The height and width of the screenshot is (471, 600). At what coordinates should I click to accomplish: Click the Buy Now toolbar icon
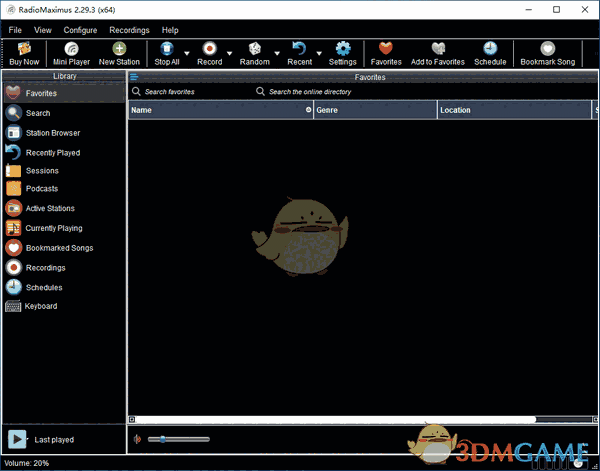pyautogui.click(x=24, y=54)
